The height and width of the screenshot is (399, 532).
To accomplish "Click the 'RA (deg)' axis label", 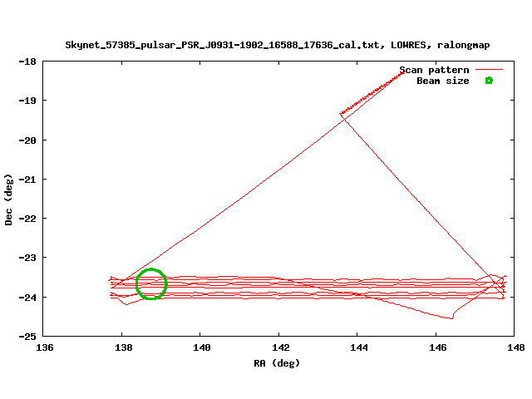I will (x=277, y=363).
